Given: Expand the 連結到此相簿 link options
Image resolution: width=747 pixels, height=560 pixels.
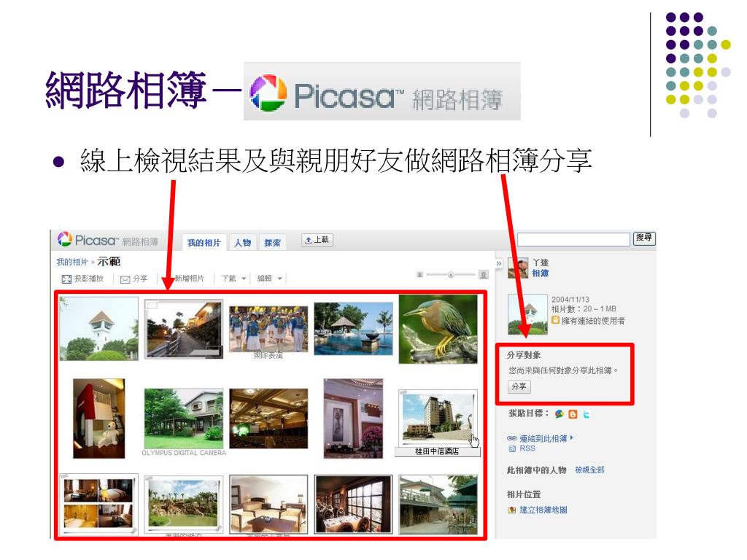Looking at the screenshot, I should pyautogui.click(x=572, y=437).
